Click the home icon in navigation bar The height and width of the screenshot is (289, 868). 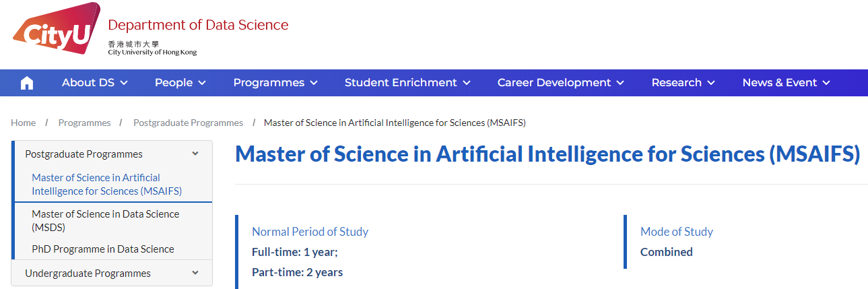[x=27, y=83]
